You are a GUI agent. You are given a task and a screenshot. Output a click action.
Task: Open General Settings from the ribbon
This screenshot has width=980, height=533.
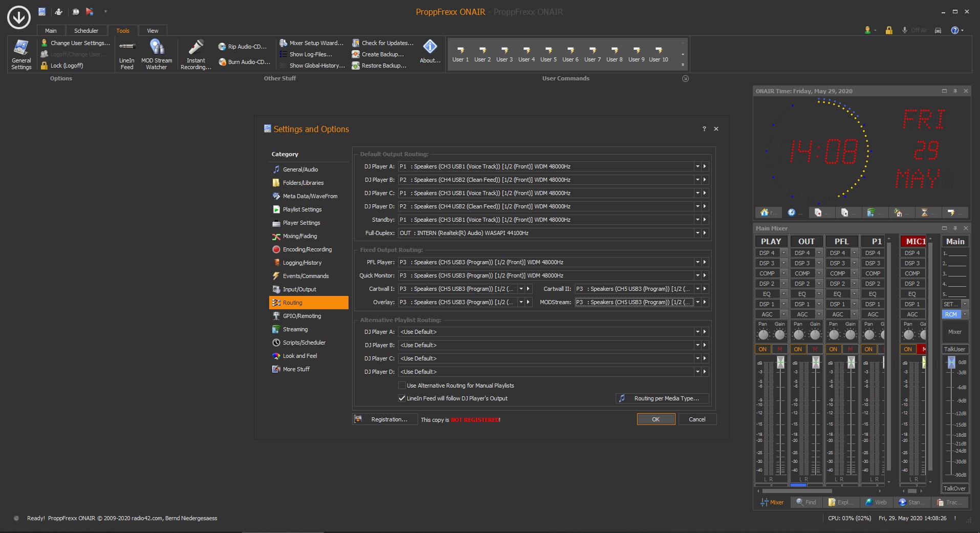click(x=21, y=54)
